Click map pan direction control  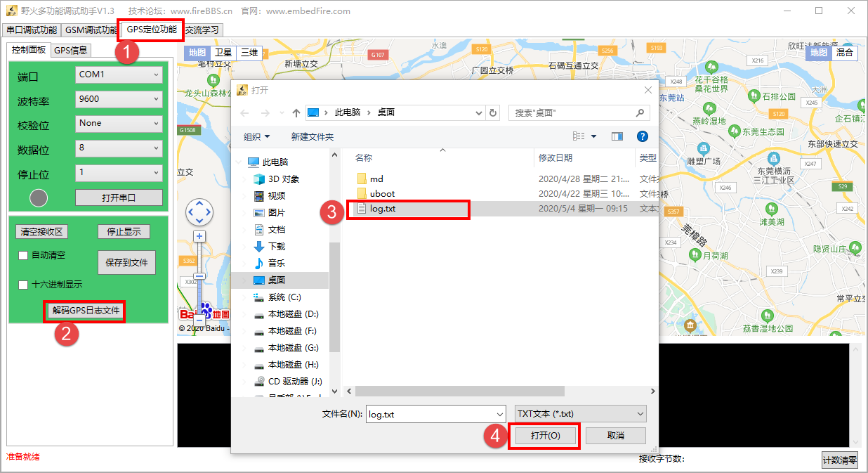pyautogui.click(x=199, y=211)
